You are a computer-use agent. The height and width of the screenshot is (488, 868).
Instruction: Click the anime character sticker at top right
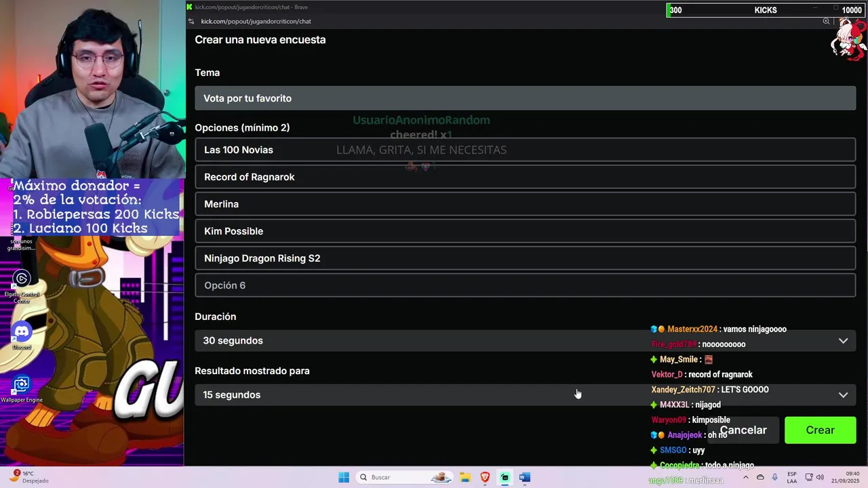coord(848,39)
